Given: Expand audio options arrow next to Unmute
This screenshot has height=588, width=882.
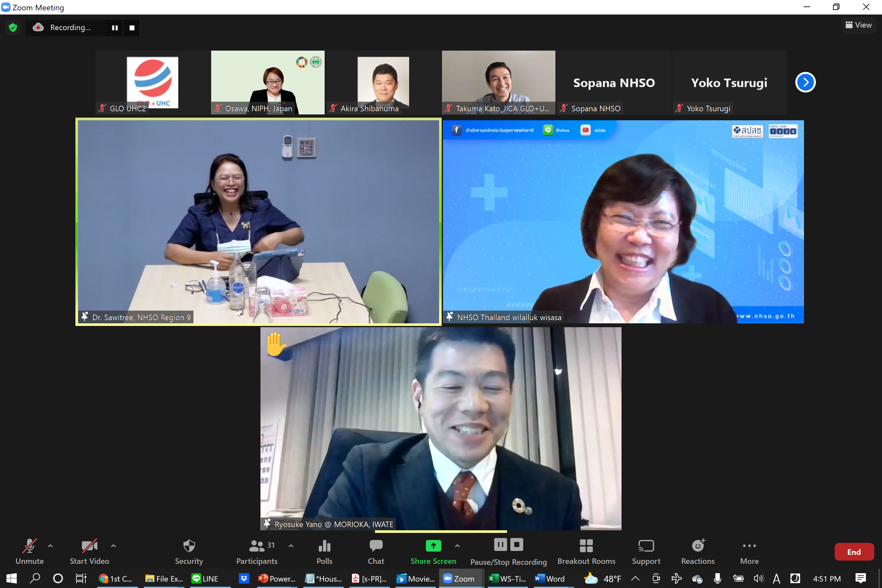Looking at the screenshot, I should click(x=50, y=546).
